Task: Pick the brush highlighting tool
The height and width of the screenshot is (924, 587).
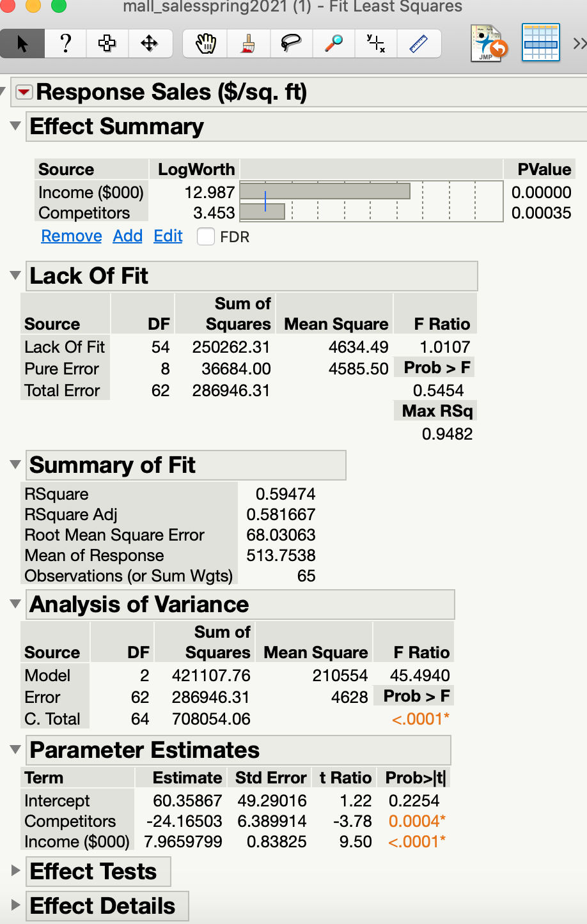Action: pos(248,43)
